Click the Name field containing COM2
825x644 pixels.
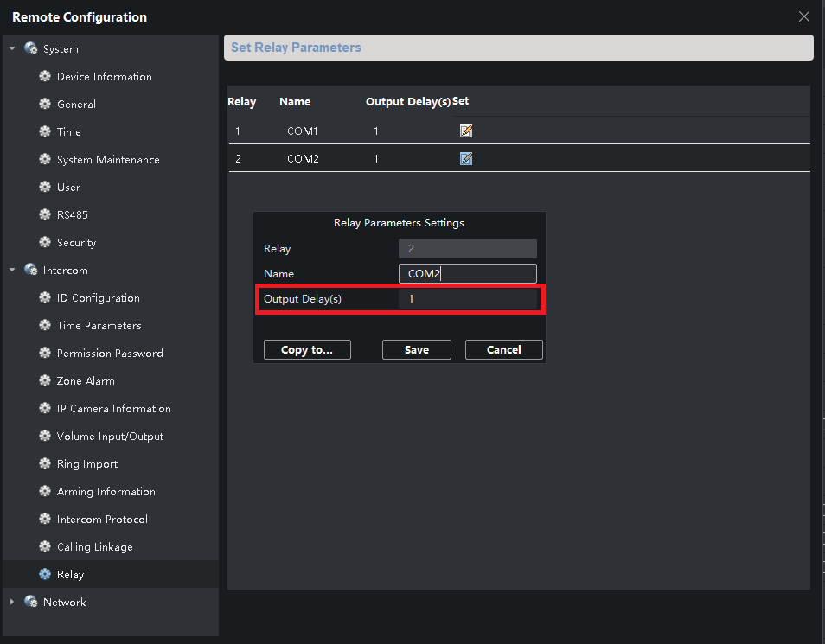pos(467,274)
